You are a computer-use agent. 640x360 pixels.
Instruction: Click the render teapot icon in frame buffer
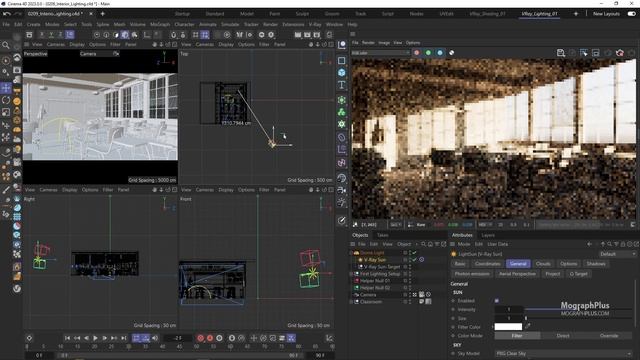[620, 53]
